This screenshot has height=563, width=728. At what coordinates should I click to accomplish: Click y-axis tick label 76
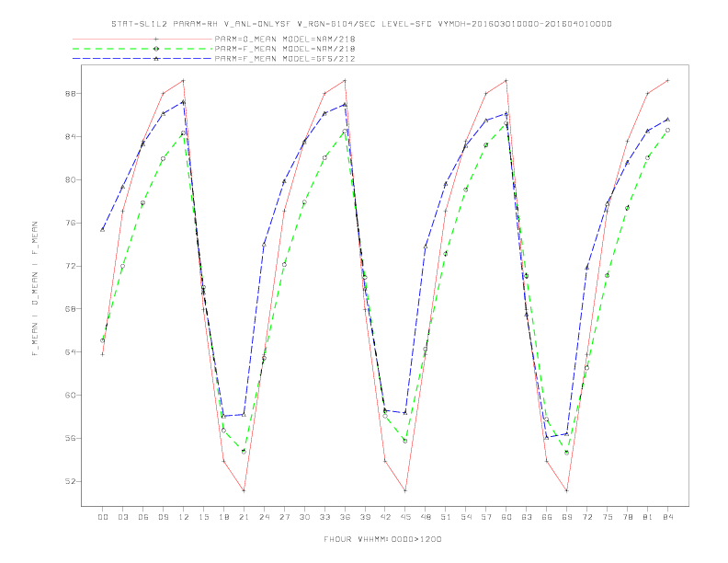click(71, 223)
